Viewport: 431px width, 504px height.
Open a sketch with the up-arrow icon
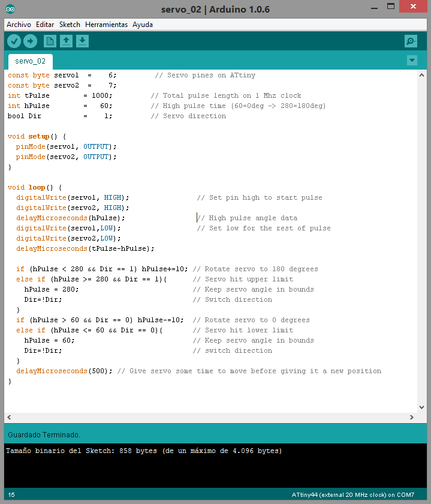coord(66,41)
